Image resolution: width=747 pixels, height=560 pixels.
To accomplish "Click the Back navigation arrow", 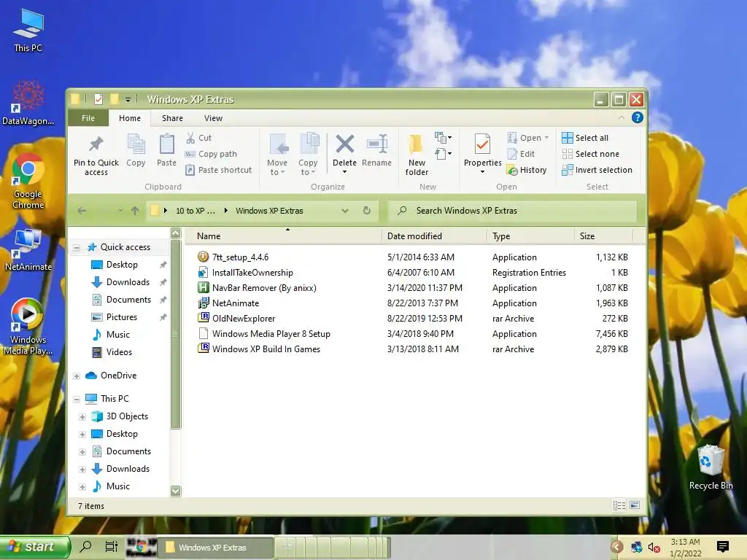I will point(82,211).
